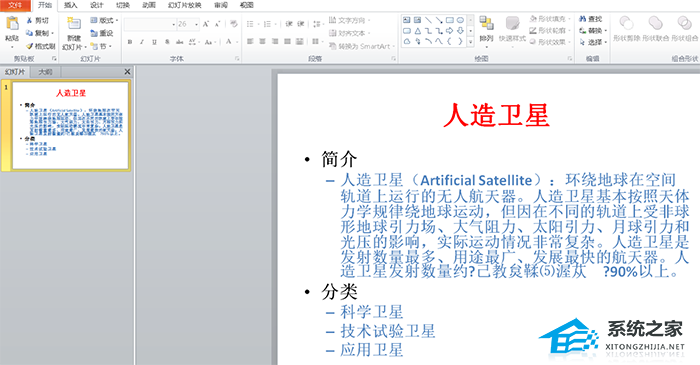Open the Layout (版式) dropdown
The width and height of the screenshot is (700, 365).
pyautogui.click(x=104, y=21)
